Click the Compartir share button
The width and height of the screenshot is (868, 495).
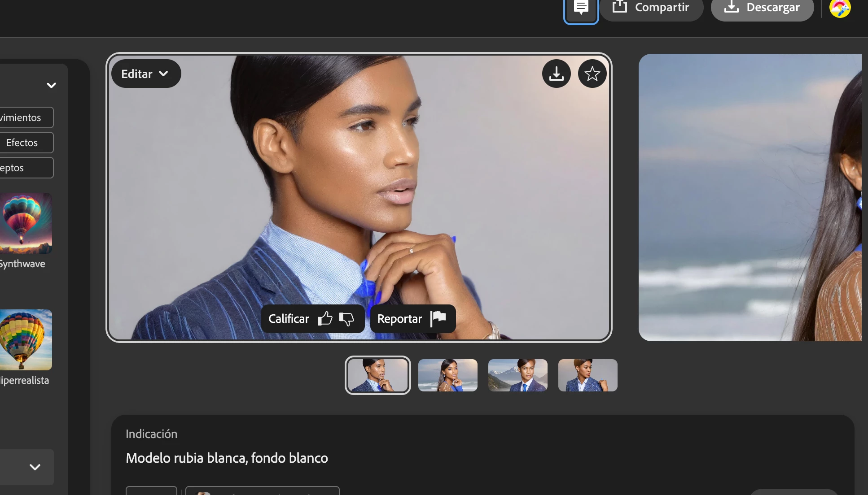pyautogui.click(x=651, y=8)
